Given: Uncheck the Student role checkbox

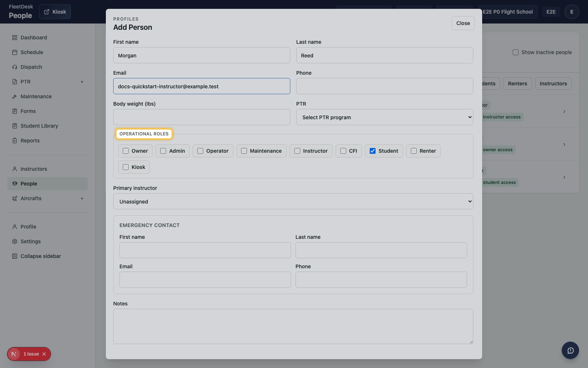Looking at the screenshot, I should [x=373, y=151].
